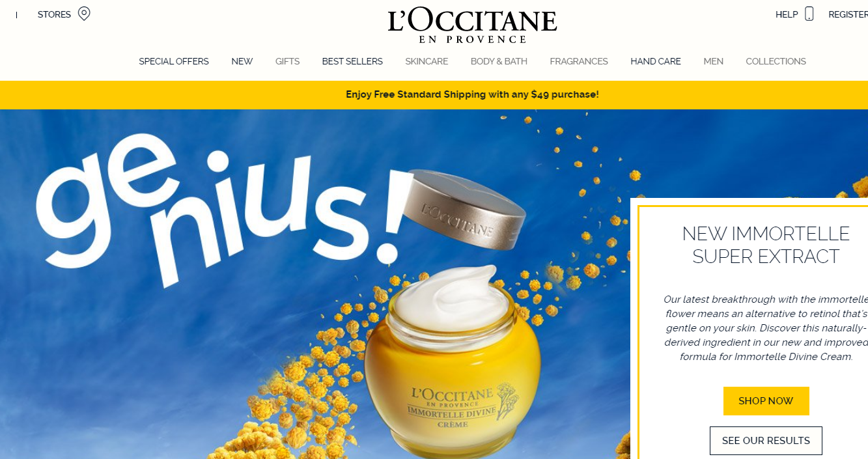This screenshot has width=868, height=459.
Task: Open the Collections menu
Action: [776, 61]
